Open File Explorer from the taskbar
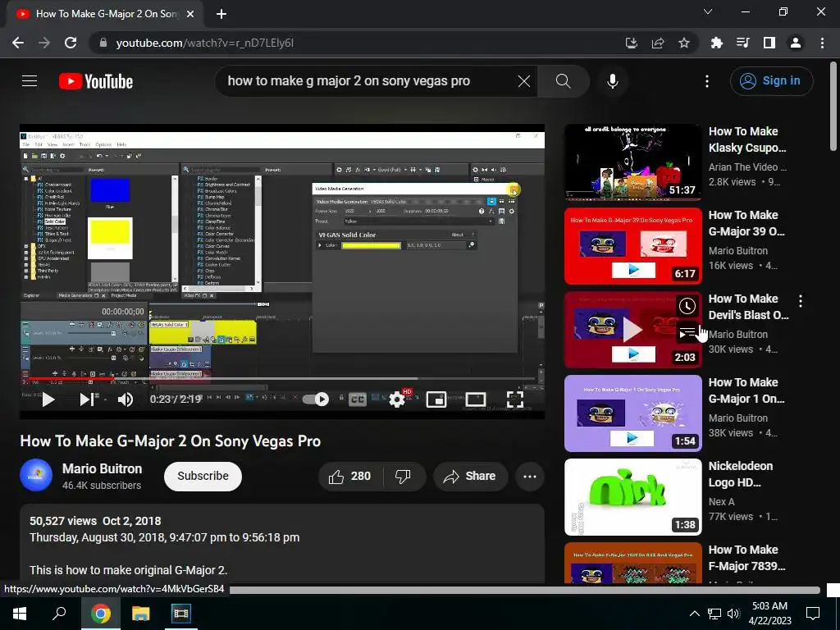Viewport: 840px width, 630px height. [x=140, y=614]
